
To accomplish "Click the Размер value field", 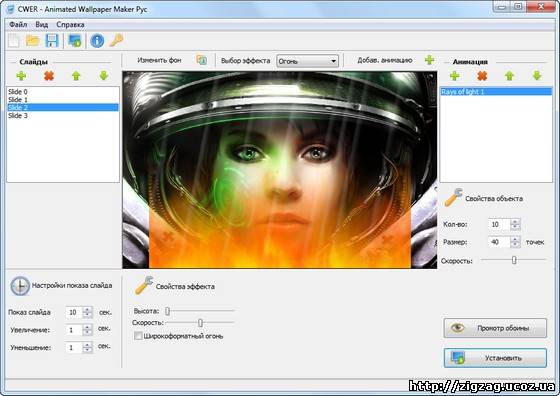I will click(499, 242).
